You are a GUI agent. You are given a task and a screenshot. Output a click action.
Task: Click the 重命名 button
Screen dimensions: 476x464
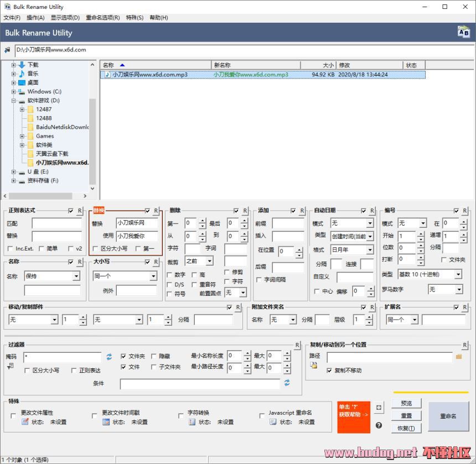pyautogui.click(x=448, y=416)
